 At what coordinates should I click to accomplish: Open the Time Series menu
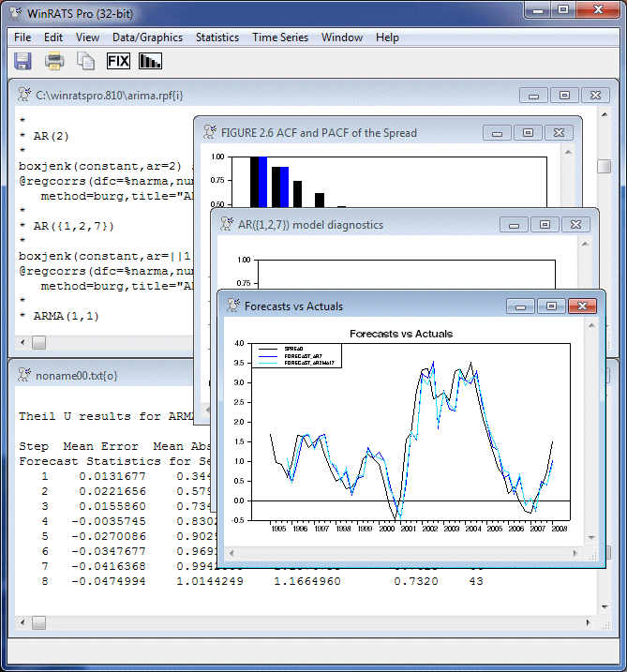tap(279, 37)
